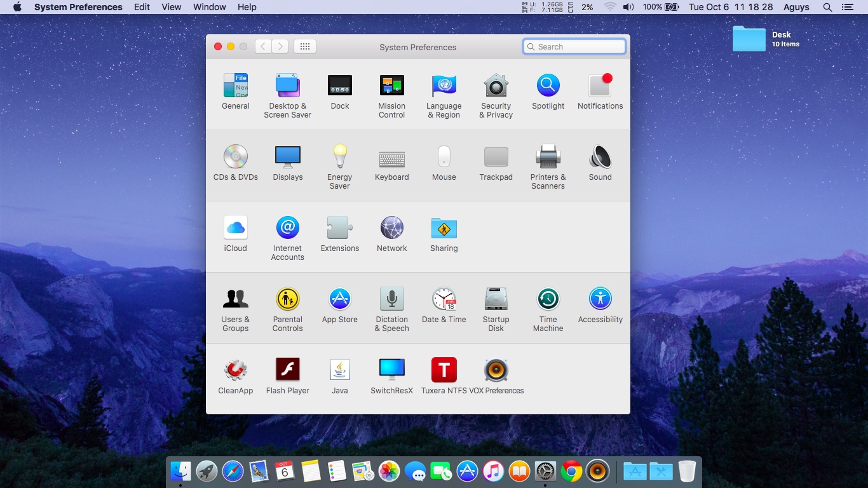Image resolution: width=868 pixels, height=488 pixels.
Task: Click the battery 100% status item
Action: (661, 7)
